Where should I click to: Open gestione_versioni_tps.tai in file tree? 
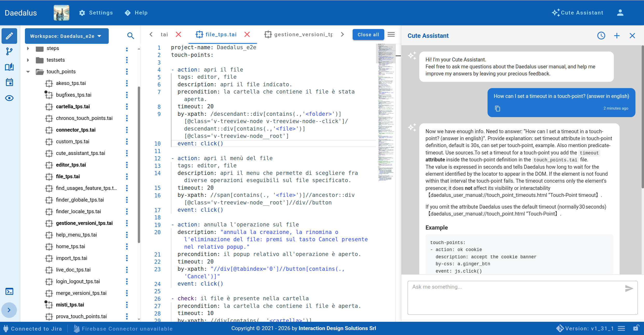pos(84,223)
